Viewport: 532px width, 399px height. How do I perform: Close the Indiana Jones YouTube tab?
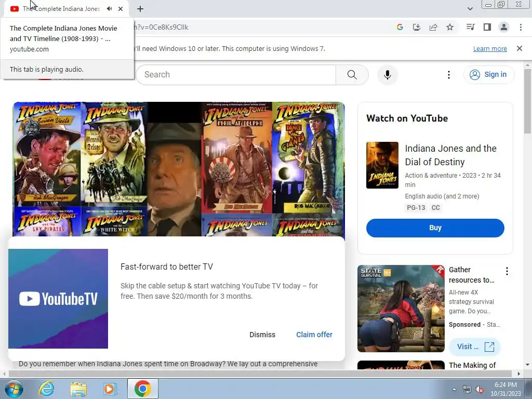click(121, 9)
